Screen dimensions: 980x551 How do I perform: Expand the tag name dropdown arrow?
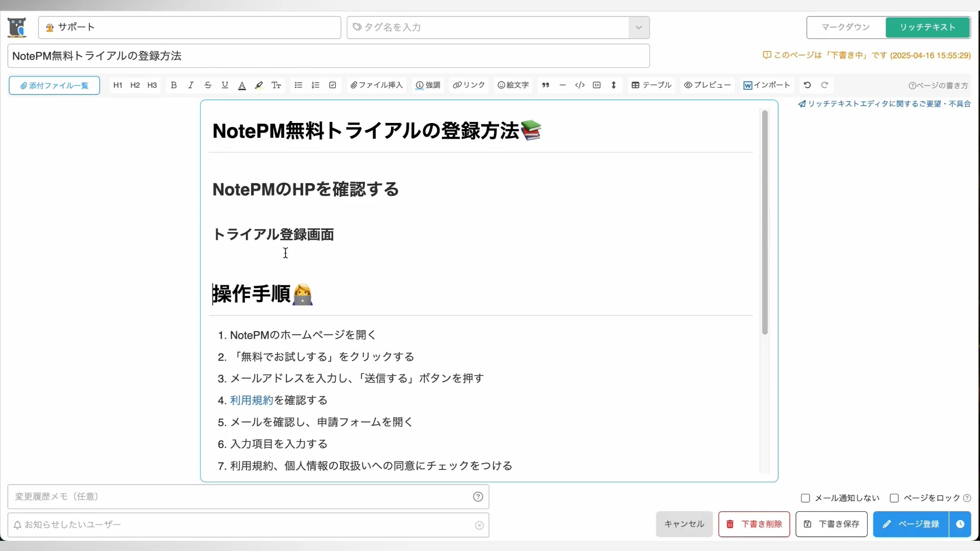coord(639,28)
